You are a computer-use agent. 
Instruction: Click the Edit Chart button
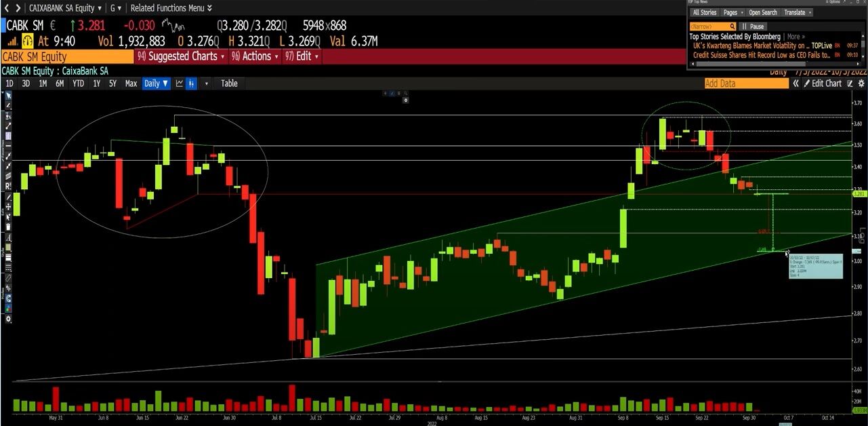822,83
